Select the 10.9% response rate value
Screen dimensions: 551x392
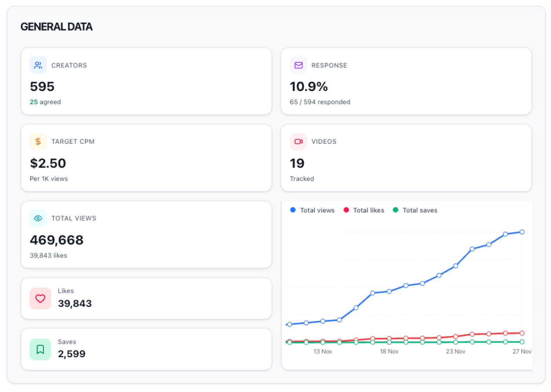point(308,87)
